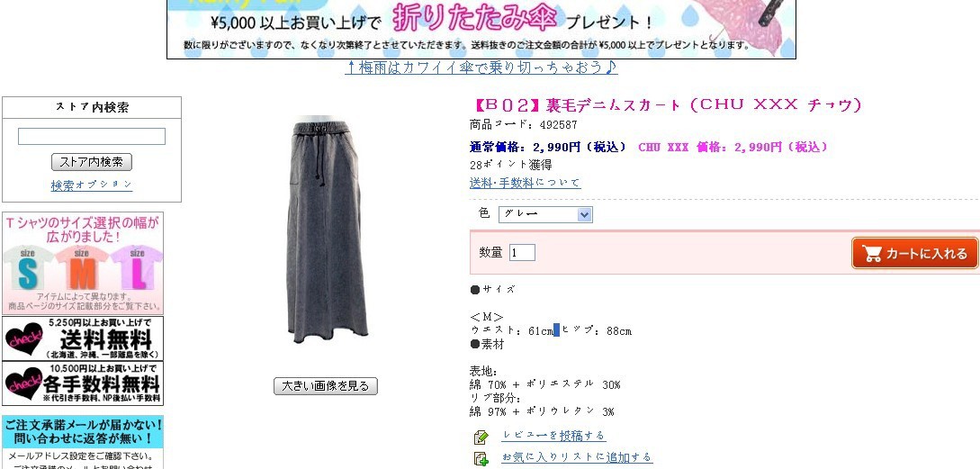Click the 送料無料 free shipping banner
Screen dimensions: 980x469
pyautogui.click(x=83, y=338)
